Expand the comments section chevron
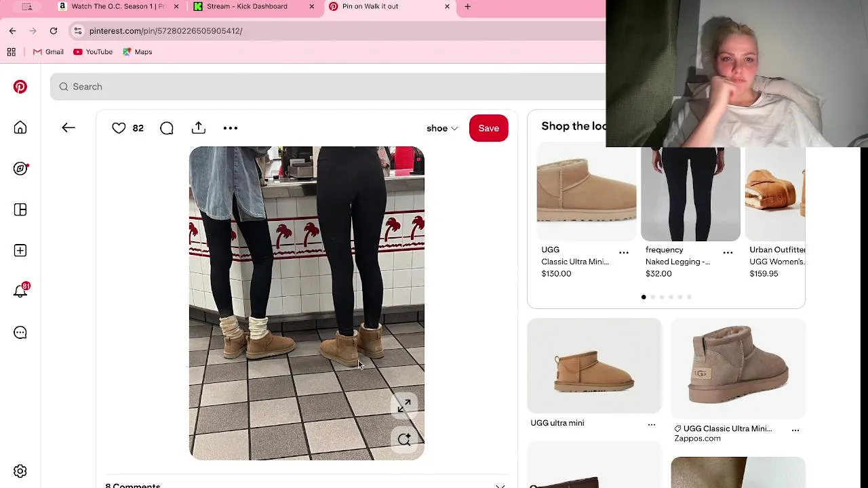This screenshot has width=868, height=488. point(500,485)
